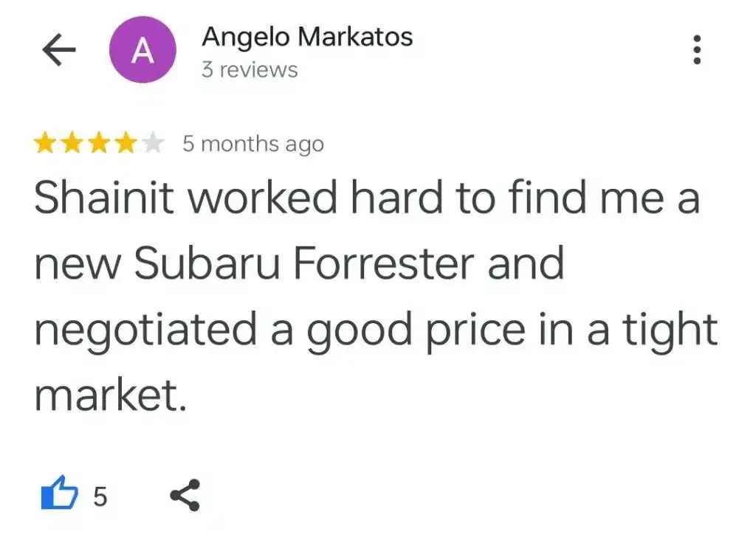
Task: Click the fourth yellow rating star
Action: (x=126, y=144)
